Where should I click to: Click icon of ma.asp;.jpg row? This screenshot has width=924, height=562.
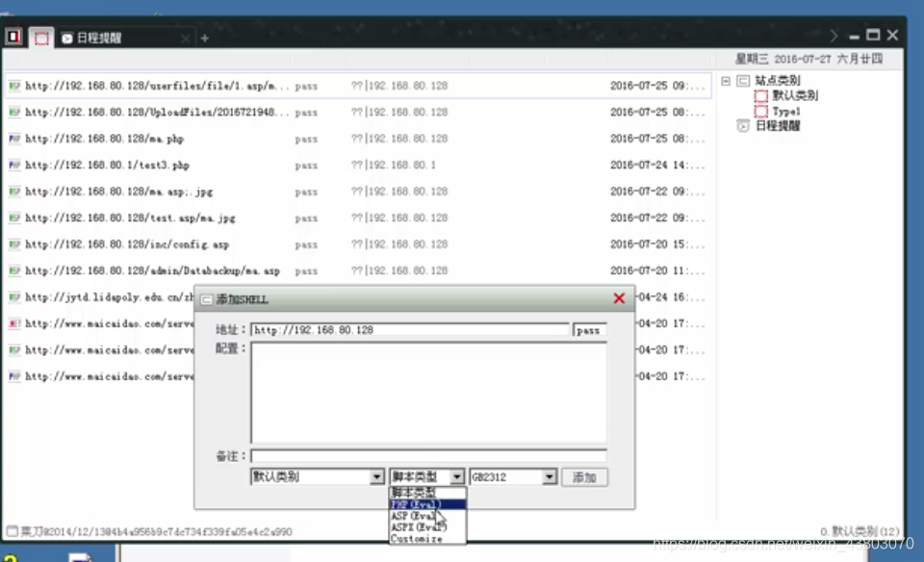coord(14,192)
